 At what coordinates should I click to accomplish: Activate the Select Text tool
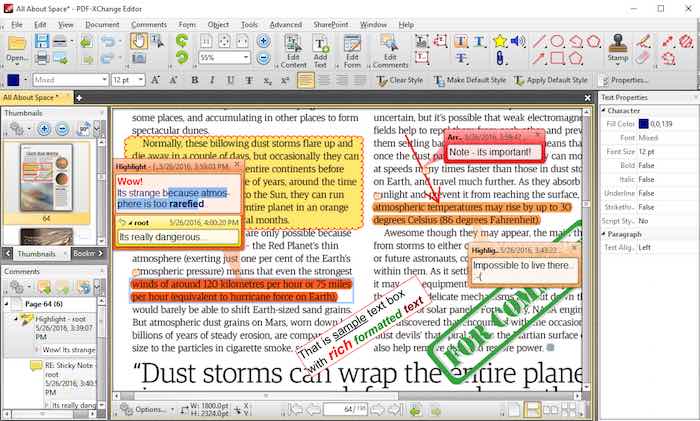[x=157, y=41]
